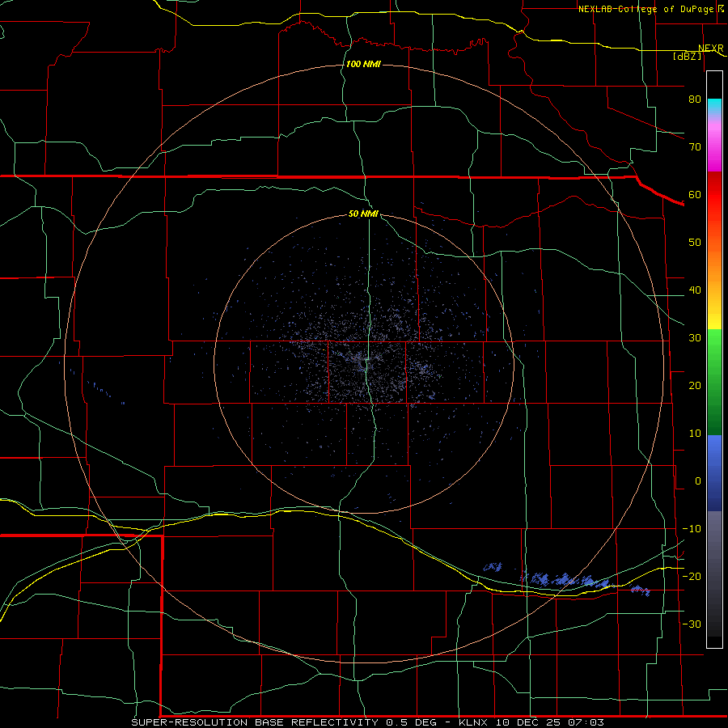The image size is (728, 728).
Task: Click the 100 NMI range ring label
Action: (363, 64)
